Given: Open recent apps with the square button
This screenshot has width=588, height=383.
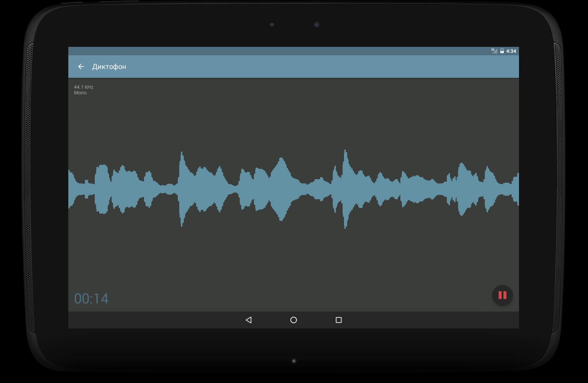Looking at the screenshot, I should tap(339, 320).
